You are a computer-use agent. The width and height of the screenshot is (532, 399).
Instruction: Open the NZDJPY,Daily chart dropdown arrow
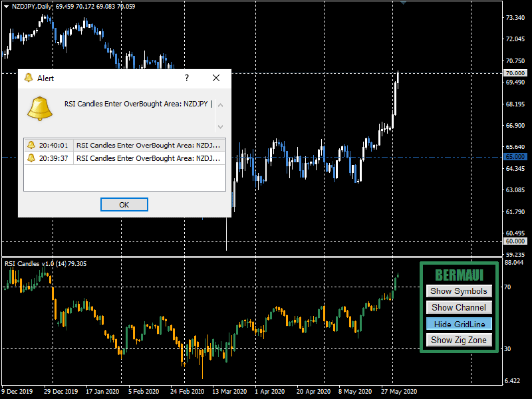(6, 7)
